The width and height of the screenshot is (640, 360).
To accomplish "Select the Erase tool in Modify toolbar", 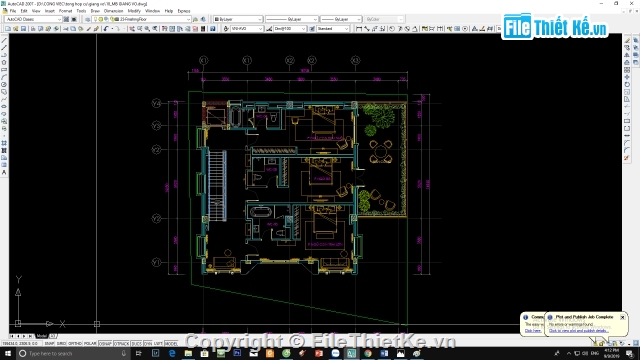I will pyautogui.click(x=627, y=40).
